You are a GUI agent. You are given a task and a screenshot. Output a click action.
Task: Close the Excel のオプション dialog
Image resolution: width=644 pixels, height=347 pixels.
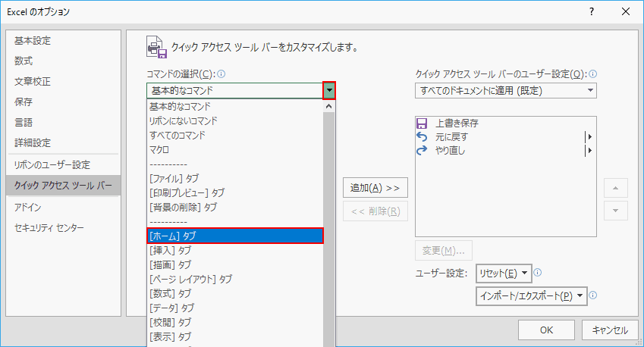pyautogui.click(x=626, y=11)
